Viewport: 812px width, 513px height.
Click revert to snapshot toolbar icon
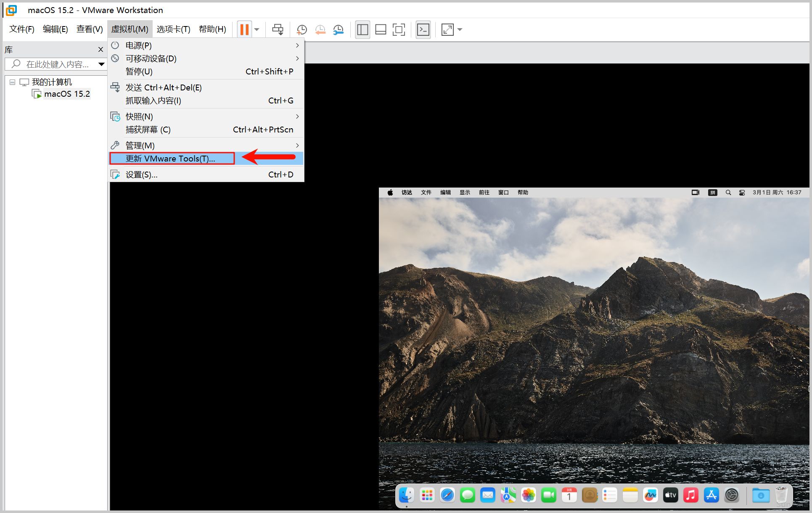(320, 29)
